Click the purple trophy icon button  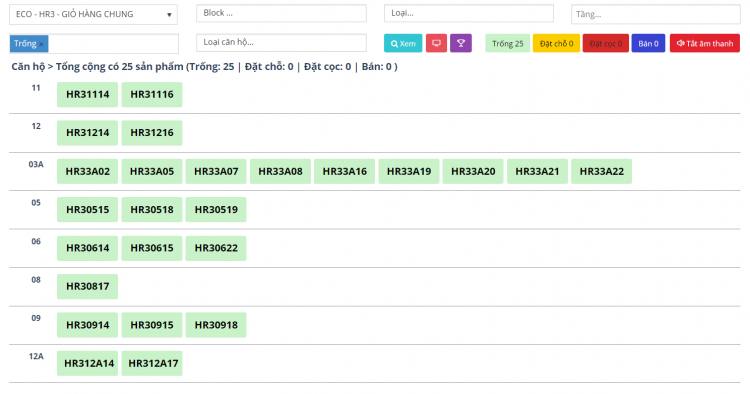click(x=461, y=44)
